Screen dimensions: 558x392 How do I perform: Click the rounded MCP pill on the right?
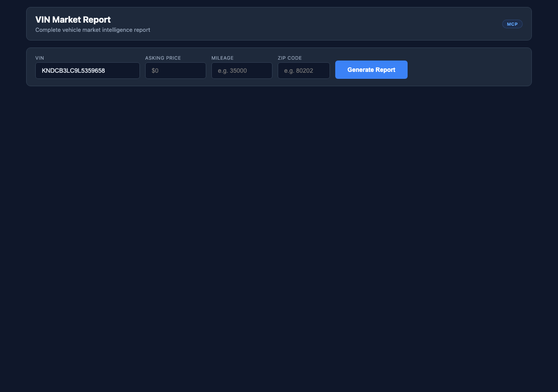tap(512, 24)
